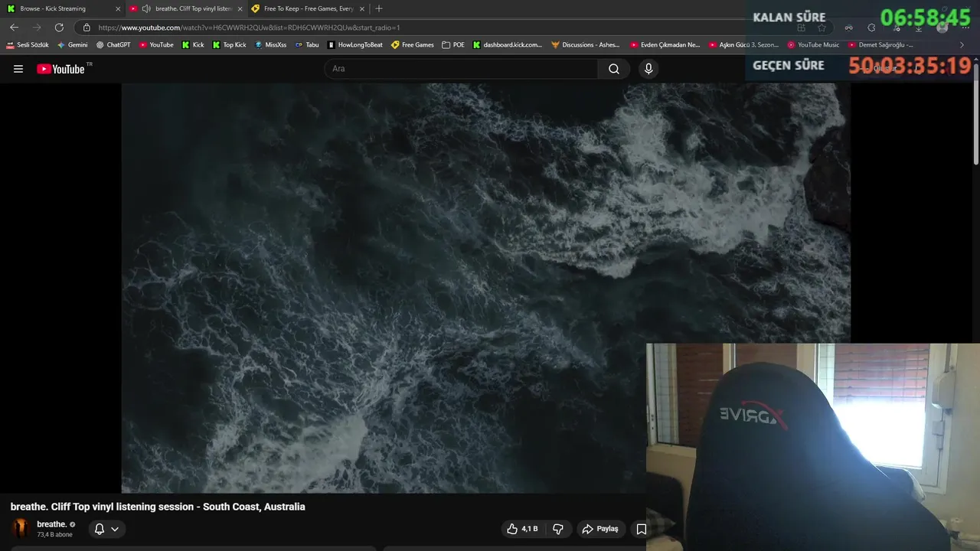The height and width of the screenshot is (551, 980).
Task: Open MissXss bookmark
Action: click(270, 45)
